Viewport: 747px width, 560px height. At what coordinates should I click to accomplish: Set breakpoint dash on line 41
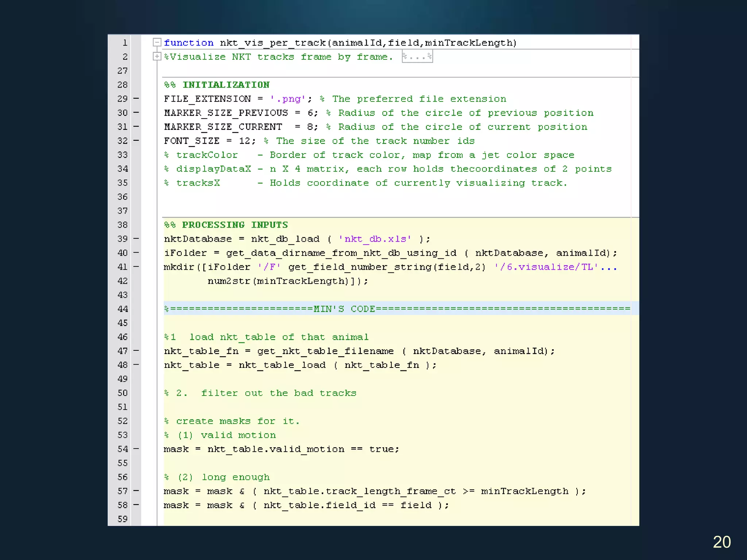tap(136, 267)
